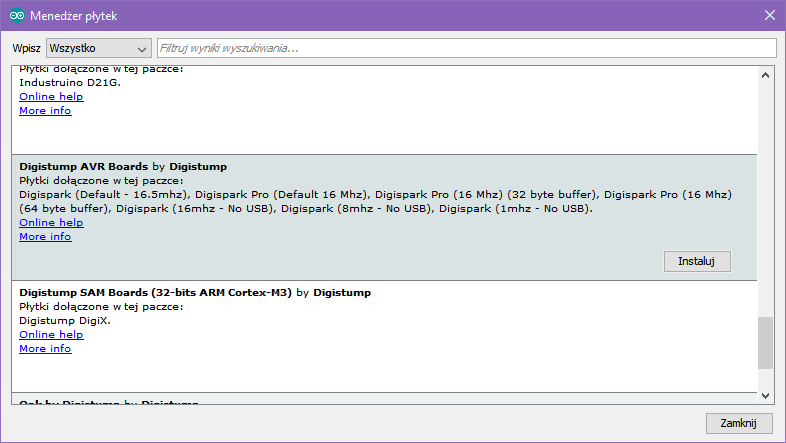Open Online help under Digistump SAM Boards
Viewport: 786px width, 443px height.
pyautogui.click(x=51, y=335)
